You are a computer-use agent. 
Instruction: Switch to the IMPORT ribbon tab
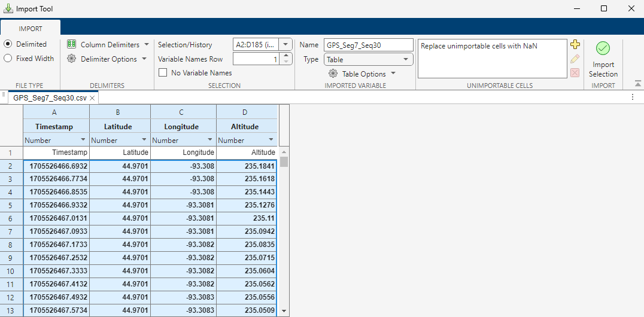(31, 28)
